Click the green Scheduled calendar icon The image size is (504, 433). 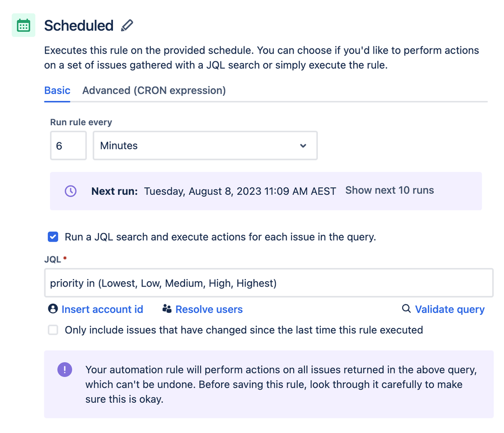(24, 25)
